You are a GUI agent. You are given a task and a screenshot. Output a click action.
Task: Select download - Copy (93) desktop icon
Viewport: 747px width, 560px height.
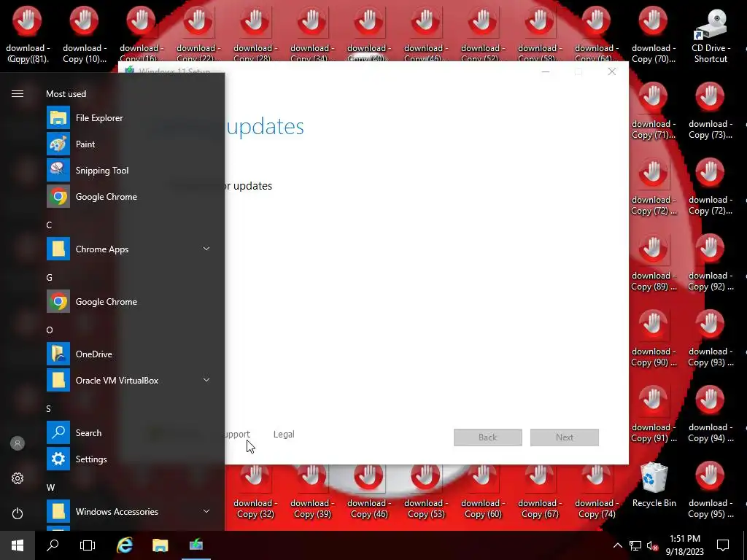coord(711,338)
